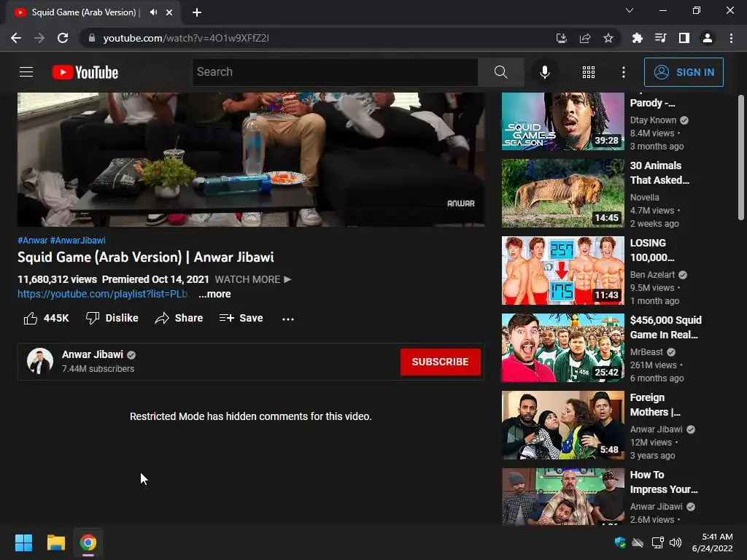This screenshot has height=560, width=747.
Task: Open LOSING 100,000 video thumbnail
Action: pyautogui.click(x=562, y=271)
